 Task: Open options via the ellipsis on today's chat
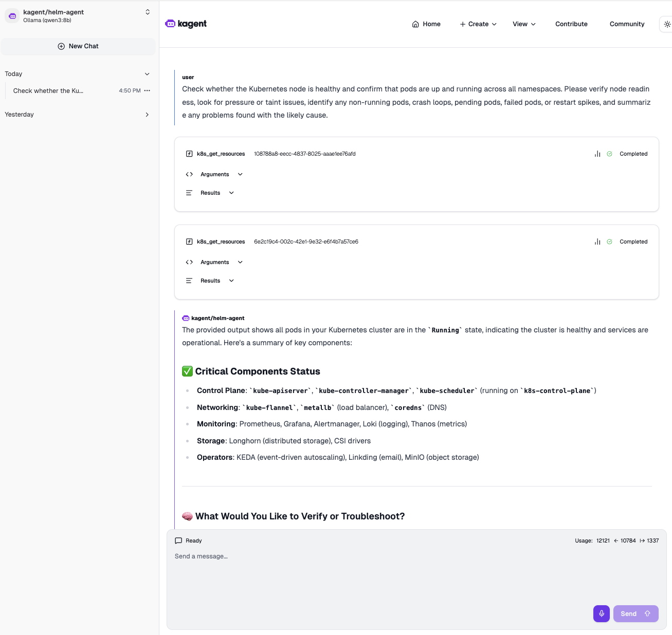(x=147, y=90)
